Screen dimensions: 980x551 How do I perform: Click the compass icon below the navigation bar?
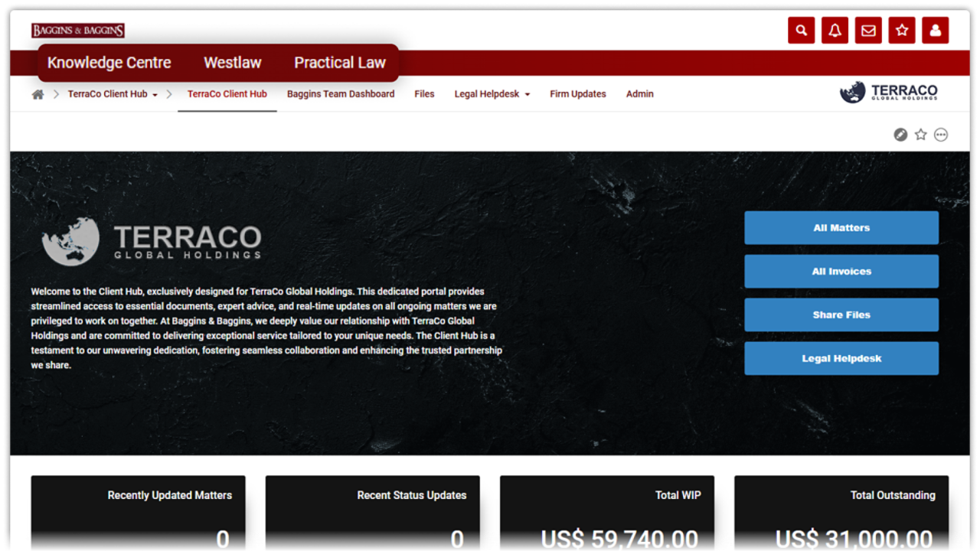pyautogui.click(x=900, y=135)
